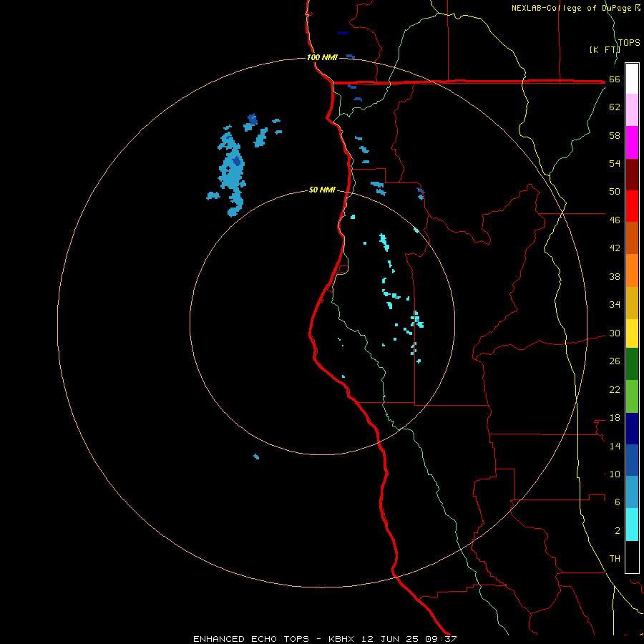644x644 pixels.
Task: Pick the dark orange legend swatch
Action: [x=632, y=238]
